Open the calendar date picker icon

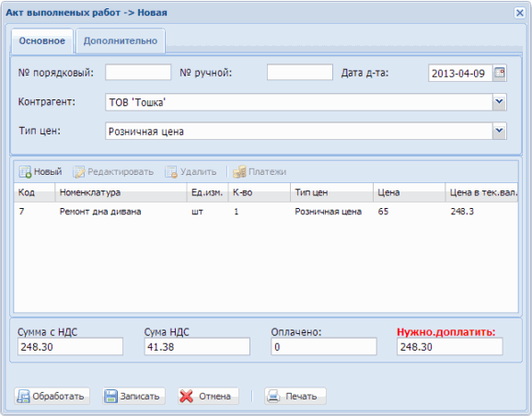500,73
